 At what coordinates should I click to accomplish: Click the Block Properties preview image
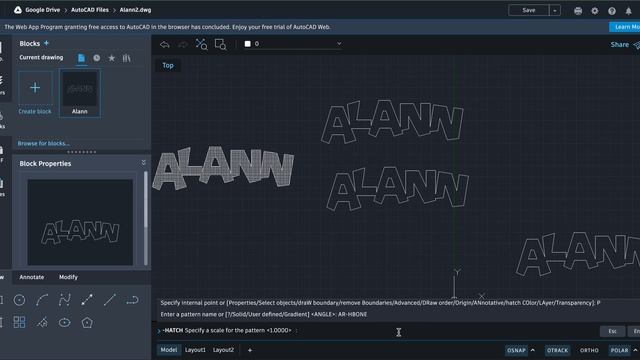[80, 222]
